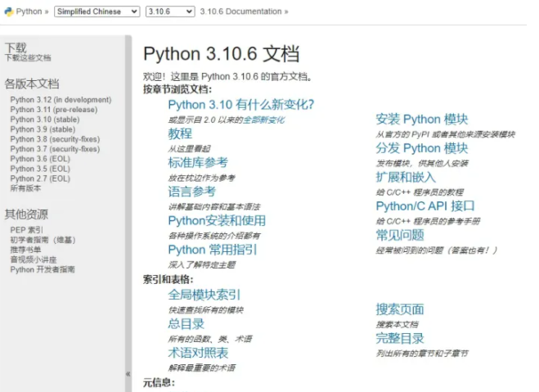Click description 给 C/C++ 程序员的教程
Image resolution: width=539 pixels, height=392 pixels.
(x=420, y=192)
